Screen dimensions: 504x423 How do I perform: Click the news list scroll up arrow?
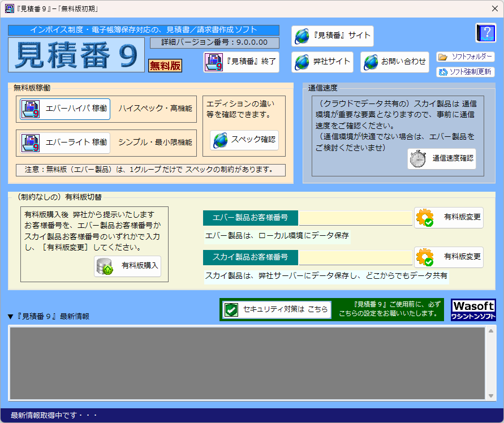pyautogui.click(x=491, y=331)
